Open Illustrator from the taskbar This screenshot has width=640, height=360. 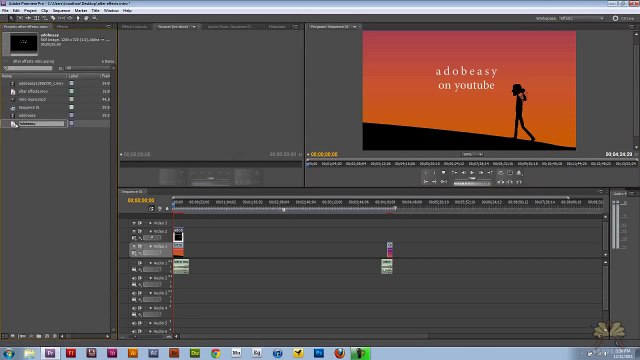(133, 353)
